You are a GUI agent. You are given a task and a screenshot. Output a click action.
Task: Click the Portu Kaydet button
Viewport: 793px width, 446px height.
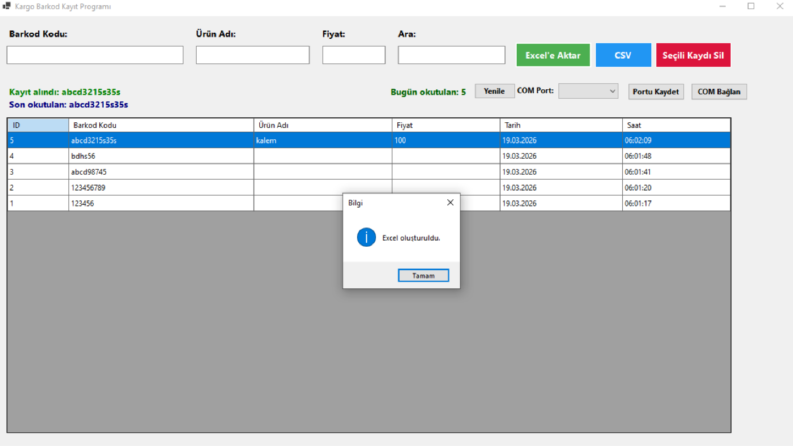click(x=656, y=92)
